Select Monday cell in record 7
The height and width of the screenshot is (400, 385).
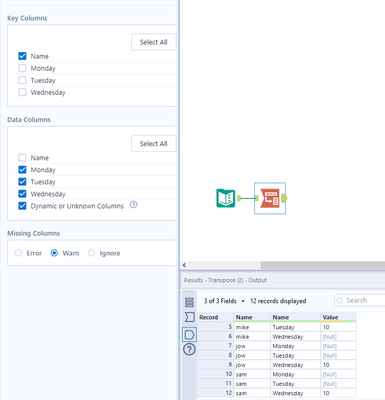click(295, 346)
